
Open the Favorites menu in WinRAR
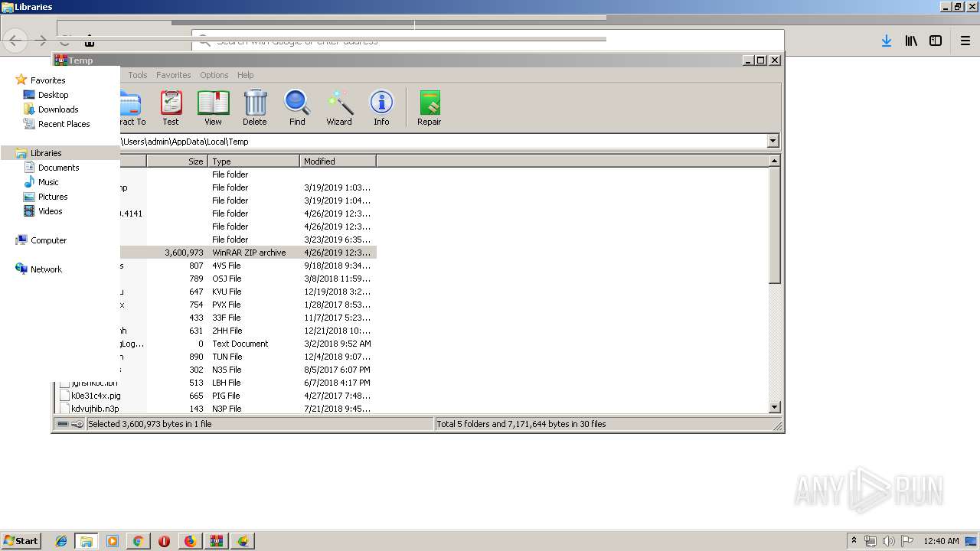[x=174, y=75]
